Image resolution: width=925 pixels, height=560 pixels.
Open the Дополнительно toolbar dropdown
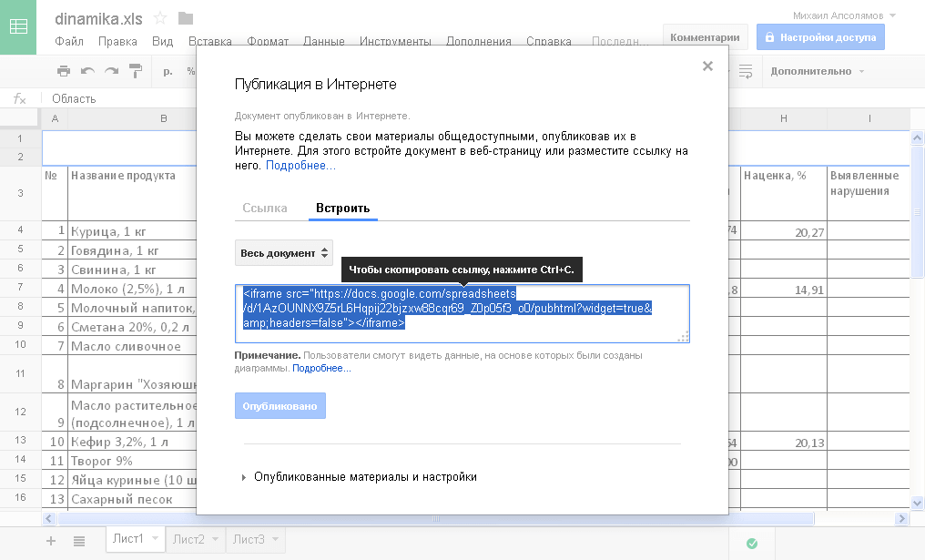[x=817, y=71]
